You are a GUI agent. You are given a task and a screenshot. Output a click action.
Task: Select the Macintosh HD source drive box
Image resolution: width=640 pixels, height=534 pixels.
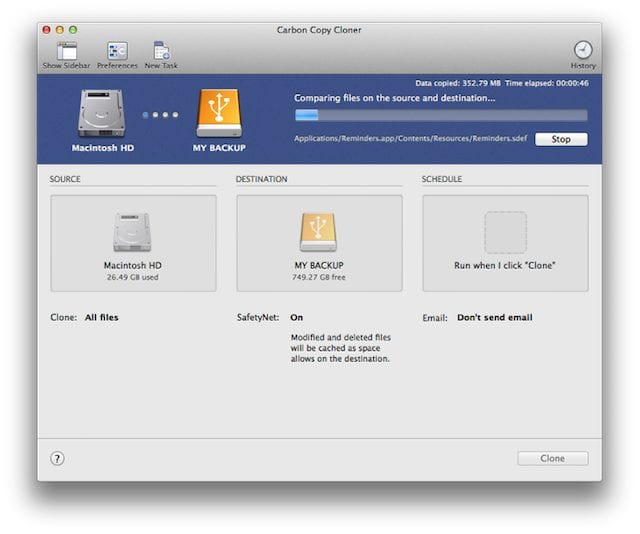133,243
